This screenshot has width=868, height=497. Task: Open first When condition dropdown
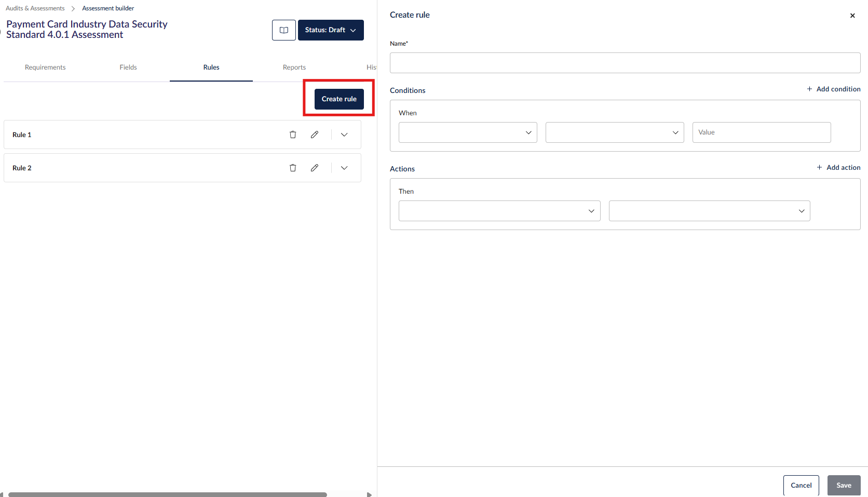coord(467,132)
